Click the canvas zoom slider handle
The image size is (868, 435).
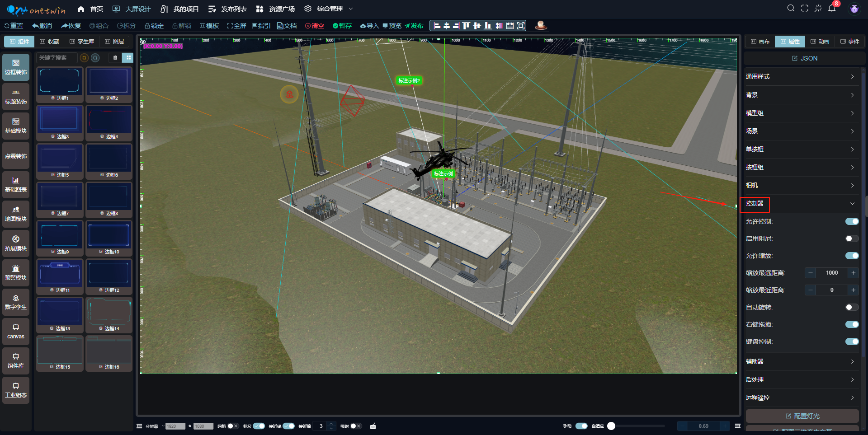pos(611,426)
